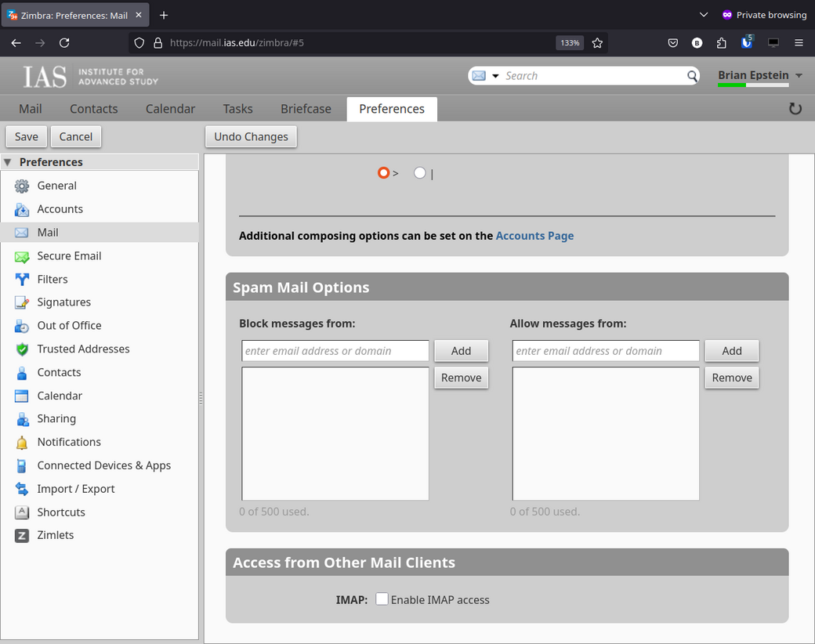
Task: Select the Trusted Addresses shield icon
Action: (x=22, y=349)
